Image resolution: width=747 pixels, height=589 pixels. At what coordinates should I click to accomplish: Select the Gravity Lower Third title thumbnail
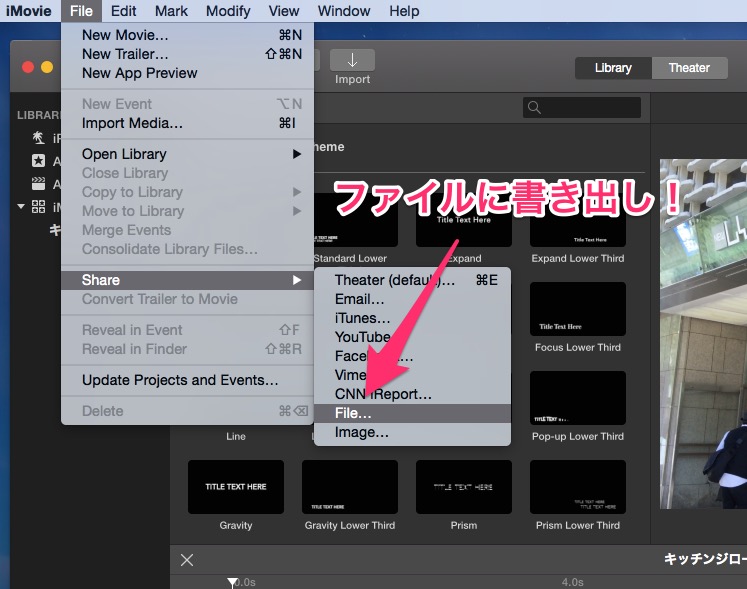pos(350,487)
